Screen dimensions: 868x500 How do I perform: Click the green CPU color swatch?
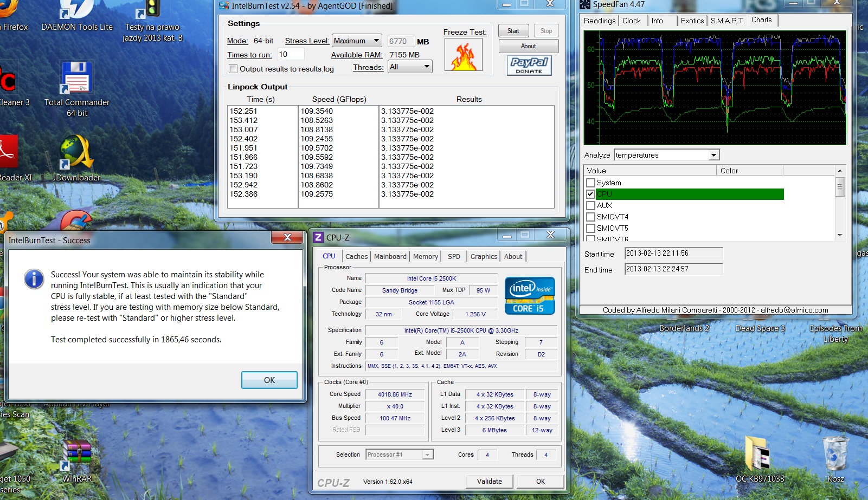[750, 194]
